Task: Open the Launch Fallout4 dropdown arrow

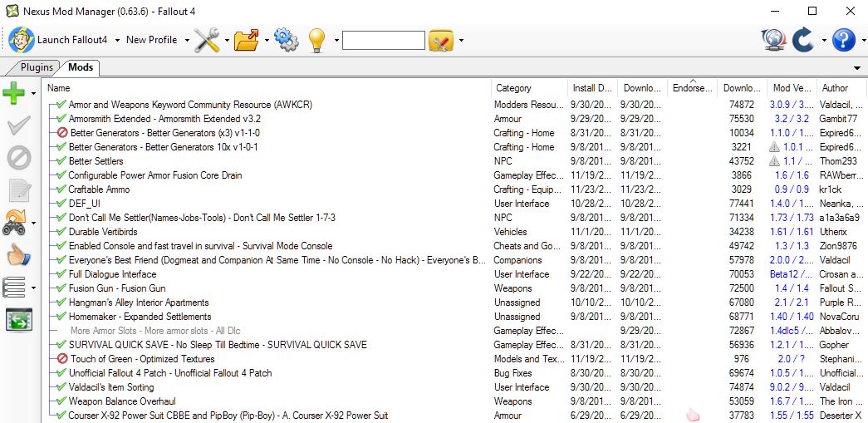Action: click(118, 40)
